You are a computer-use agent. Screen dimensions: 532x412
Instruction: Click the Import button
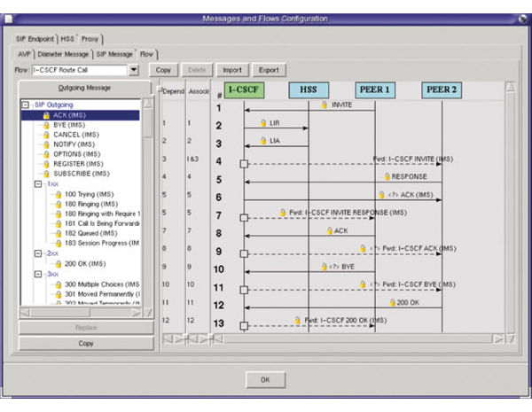coord(232,70)
